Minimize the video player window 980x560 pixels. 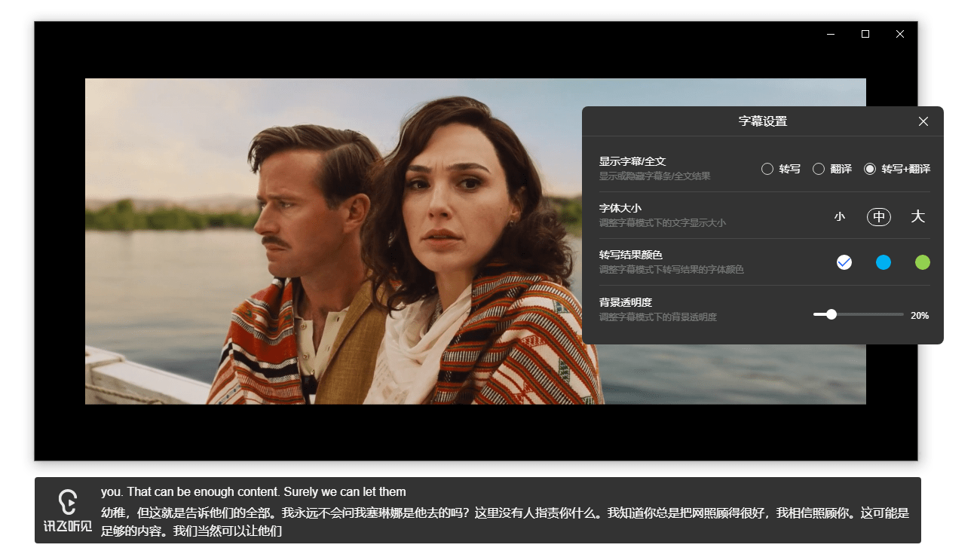click(831, 34)
